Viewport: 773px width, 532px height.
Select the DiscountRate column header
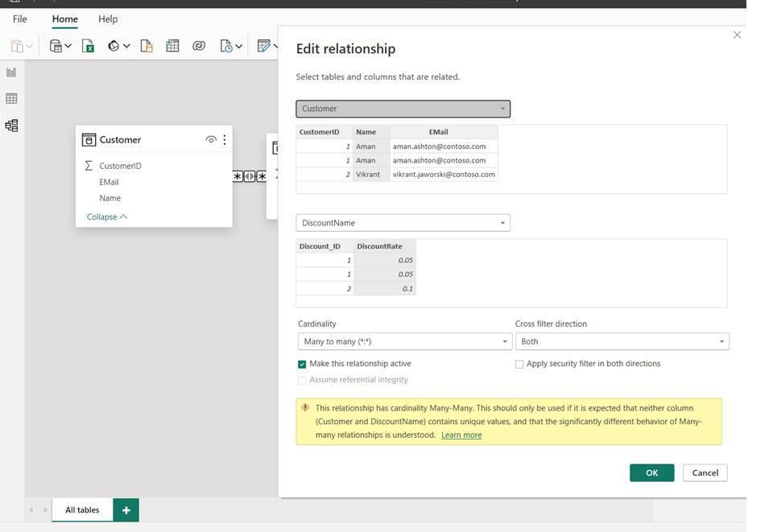point(385,246)
